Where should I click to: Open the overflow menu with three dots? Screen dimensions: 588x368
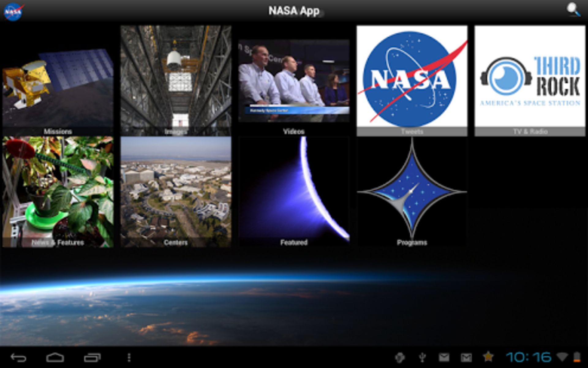(129, 358)
